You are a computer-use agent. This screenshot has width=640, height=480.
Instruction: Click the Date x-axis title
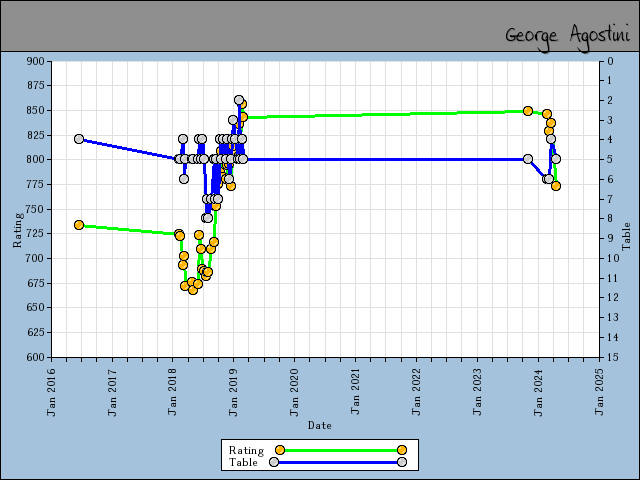(x=320, y=425)
